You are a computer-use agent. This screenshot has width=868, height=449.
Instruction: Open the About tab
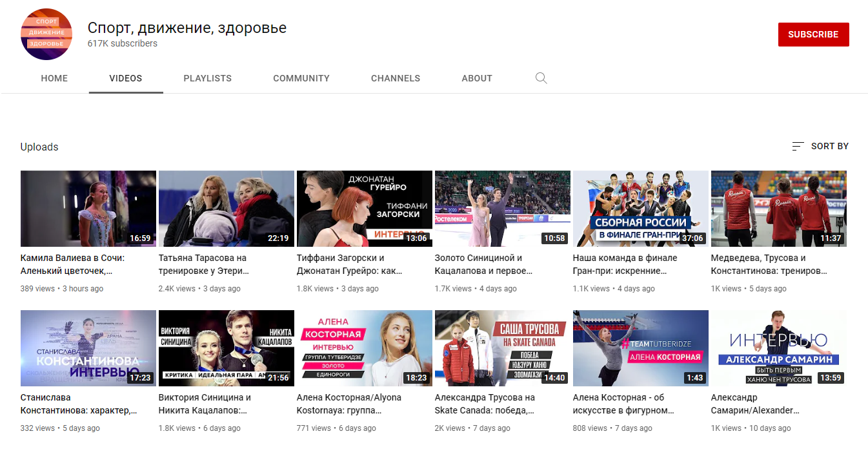pyautogui.click(x=477, y=78)
